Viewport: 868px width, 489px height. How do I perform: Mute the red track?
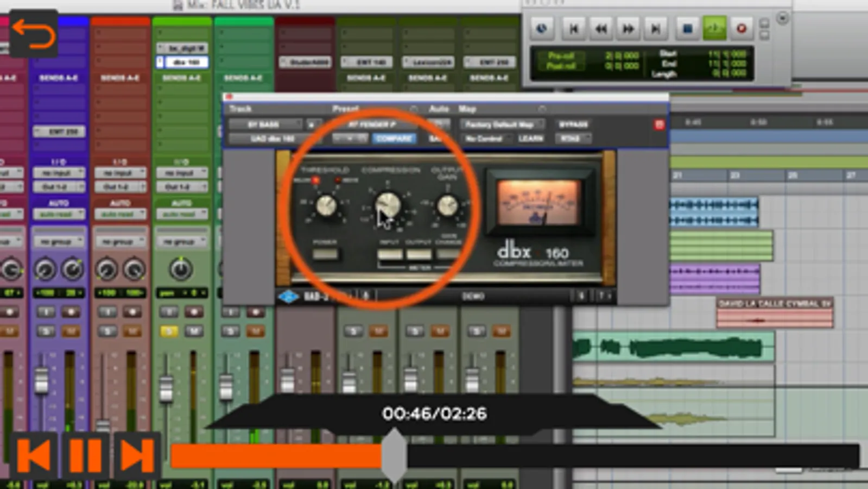[132, 331]
